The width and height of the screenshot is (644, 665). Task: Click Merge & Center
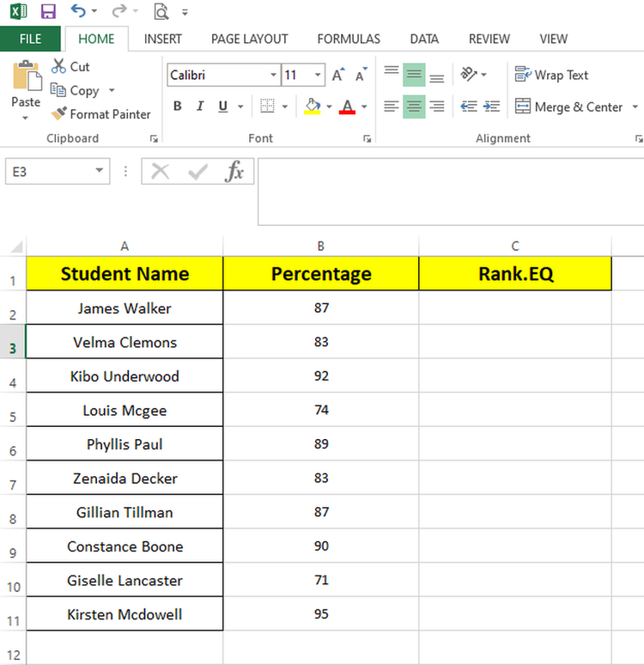568,107
